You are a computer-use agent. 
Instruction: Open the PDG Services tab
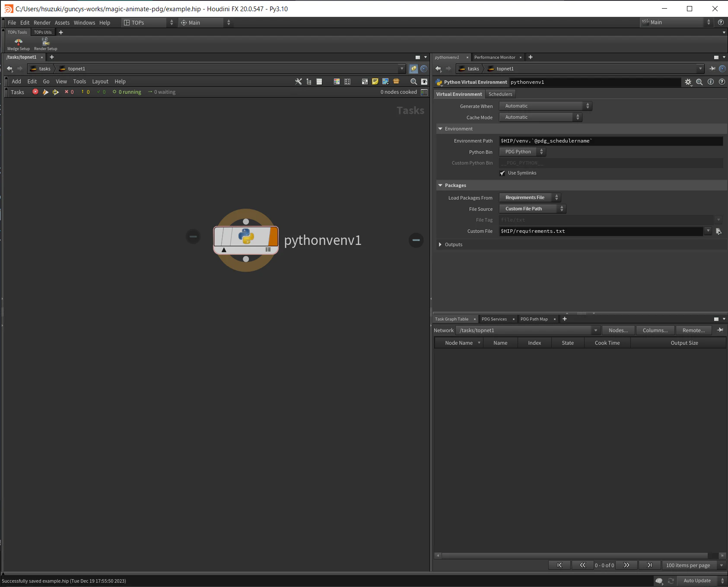point(494,319)
